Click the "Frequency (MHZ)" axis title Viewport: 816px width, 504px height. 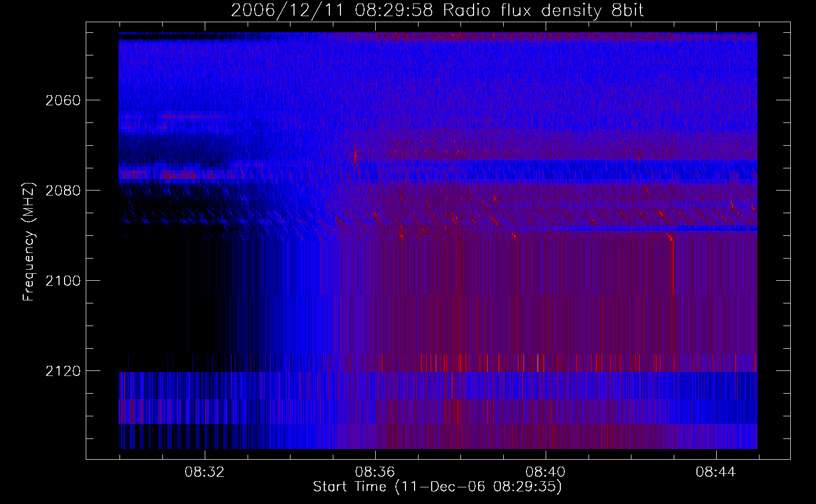(x=29, y=242)
